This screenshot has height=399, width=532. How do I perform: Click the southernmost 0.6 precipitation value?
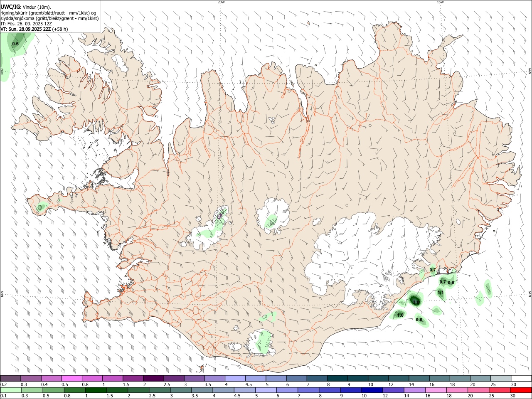pos(419,320)
